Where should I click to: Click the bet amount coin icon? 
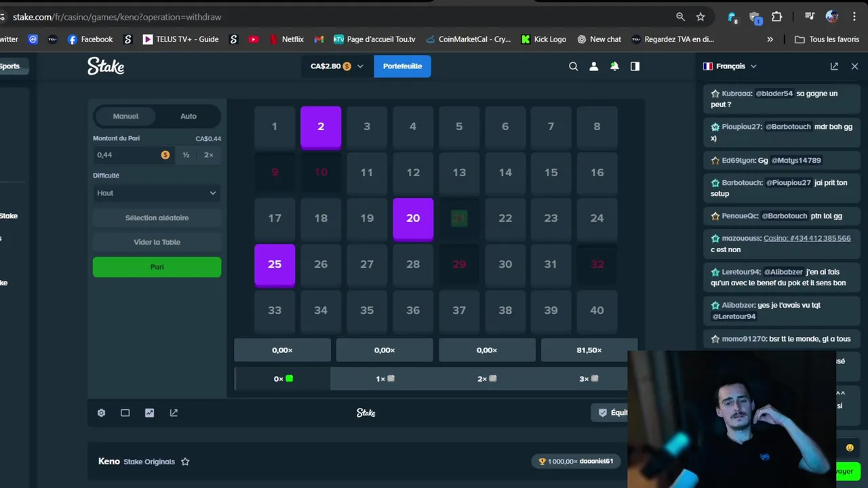tap(165, 155)
